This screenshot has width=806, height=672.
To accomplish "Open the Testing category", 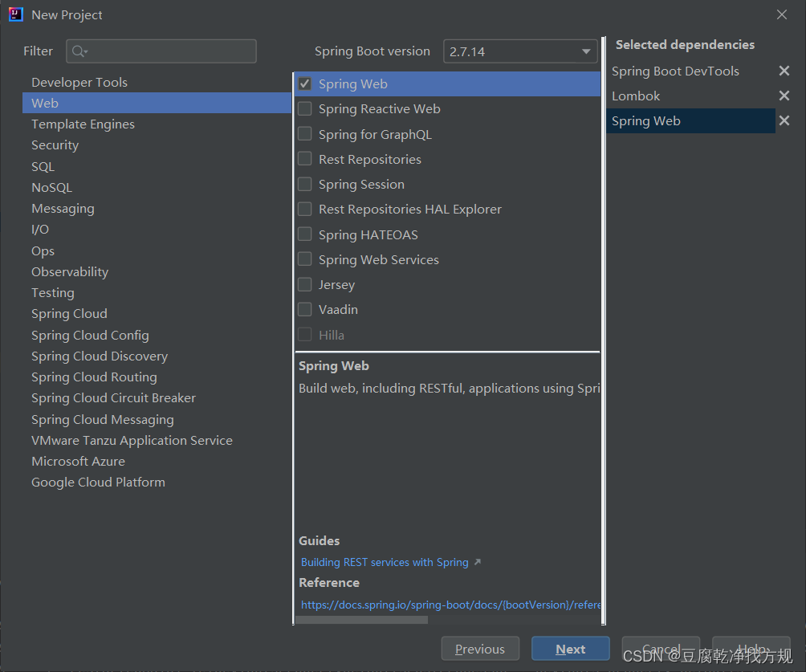I will point(157,293).
